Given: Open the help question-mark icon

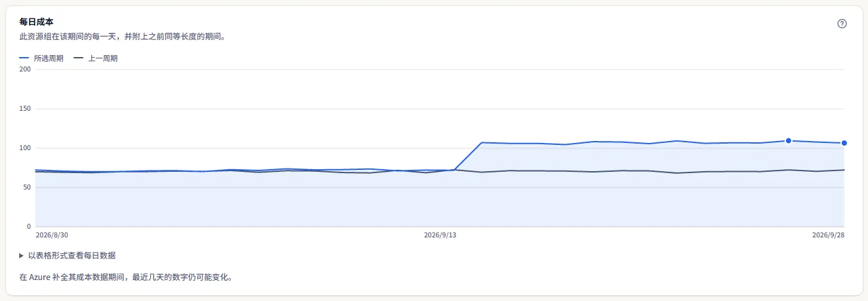Looking at the screenshot, I should 842,24.
